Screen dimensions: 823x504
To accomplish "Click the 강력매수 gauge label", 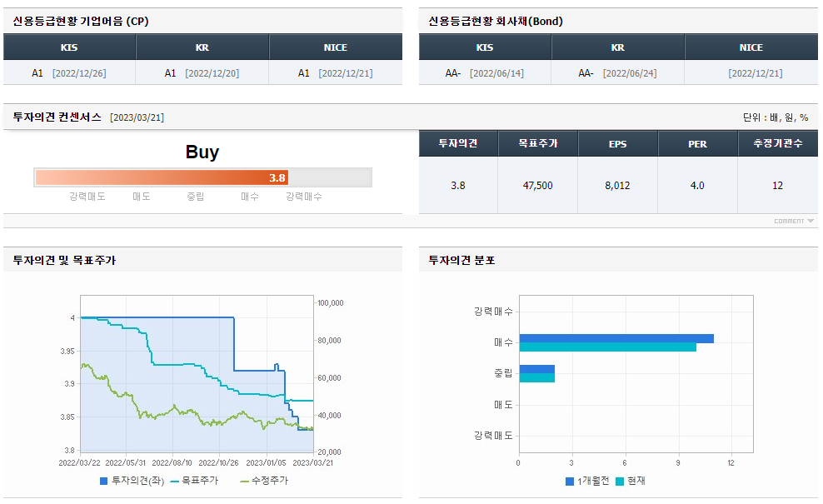I will pos(304,197).
